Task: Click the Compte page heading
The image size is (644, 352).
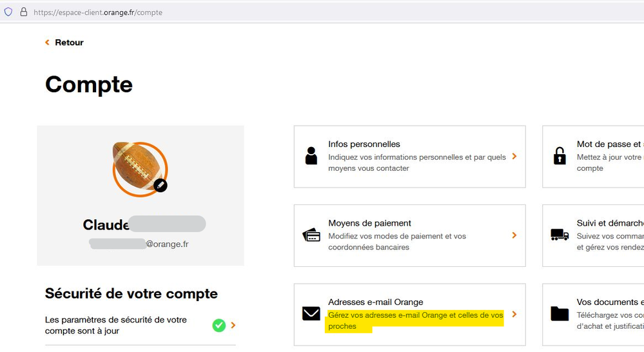Action: (x=89, y=84)
